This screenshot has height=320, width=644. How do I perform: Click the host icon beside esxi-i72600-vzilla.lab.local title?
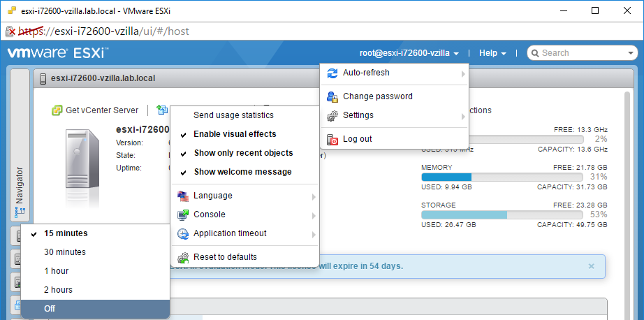(x=43, y=78)
